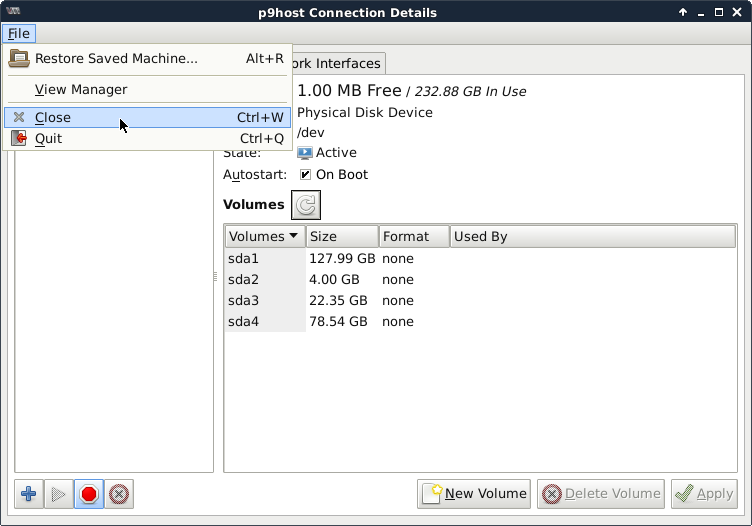Click the Restore Saved Machine folder icon
Image resolution: width=752 pixels, height=526 pixels.
(18, 58)
